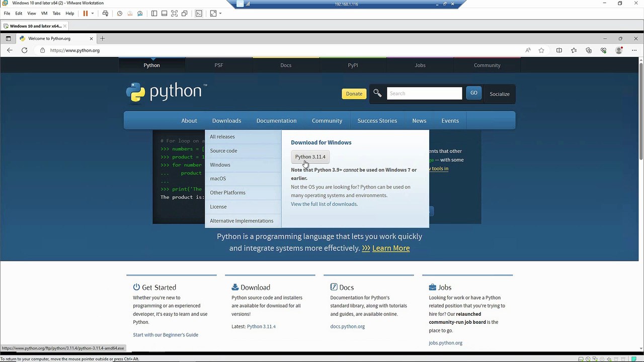Image resolution: width=644 pixels, height=362 pixels.
Task: Click the VMware stretch guest icon
Action: [x=213, y=14]
